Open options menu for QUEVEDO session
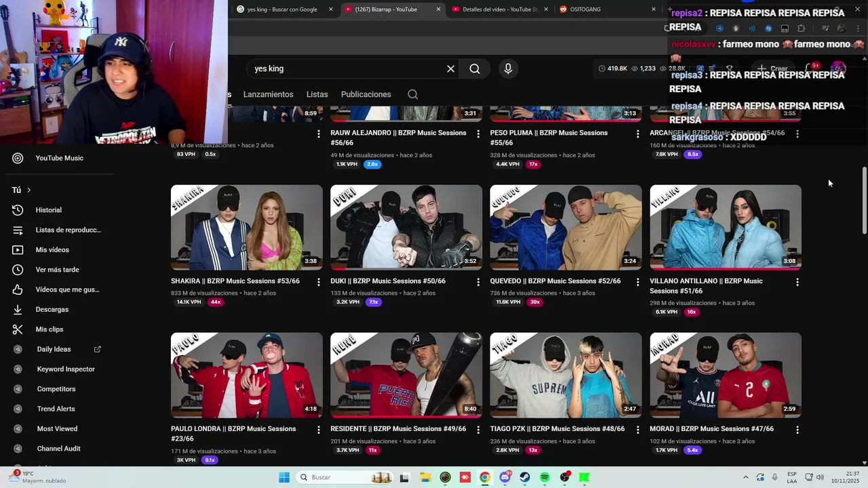Image resolution: width=868 pixels, height=488 pixels. [x=637, y=282]
